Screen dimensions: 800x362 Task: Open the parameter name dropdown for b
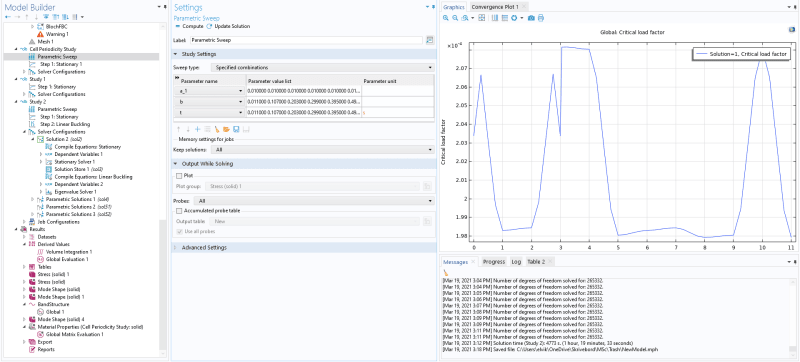coord(241,102)
